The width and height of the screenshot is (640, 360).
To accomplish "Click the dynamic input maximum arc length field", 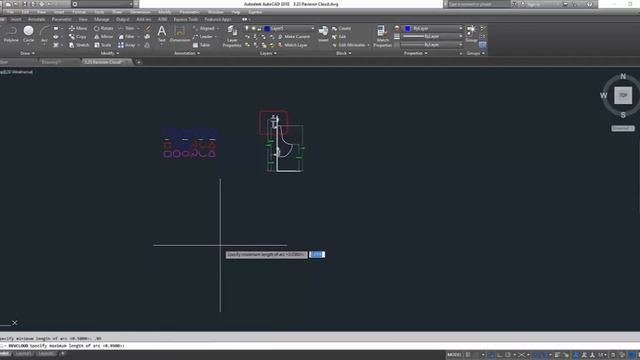I will coord(317,254).
